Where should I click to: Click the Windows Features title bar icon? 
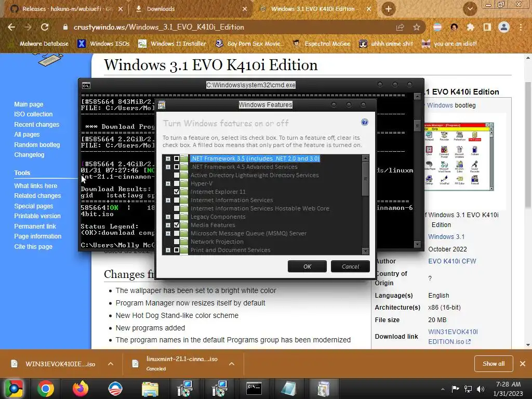tap(162, 105)
